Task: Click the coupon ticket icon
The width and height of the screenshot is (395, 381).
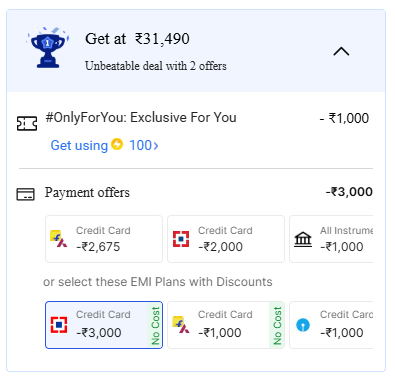Action: coord(27,124)
